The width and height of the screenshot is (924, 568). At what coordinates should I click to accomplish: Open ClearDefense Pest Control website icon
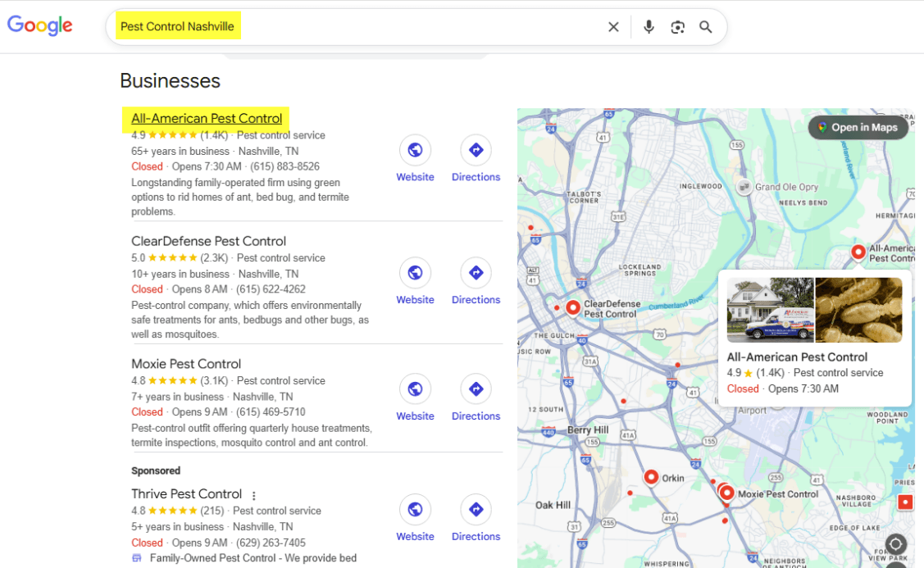(415, 273)
